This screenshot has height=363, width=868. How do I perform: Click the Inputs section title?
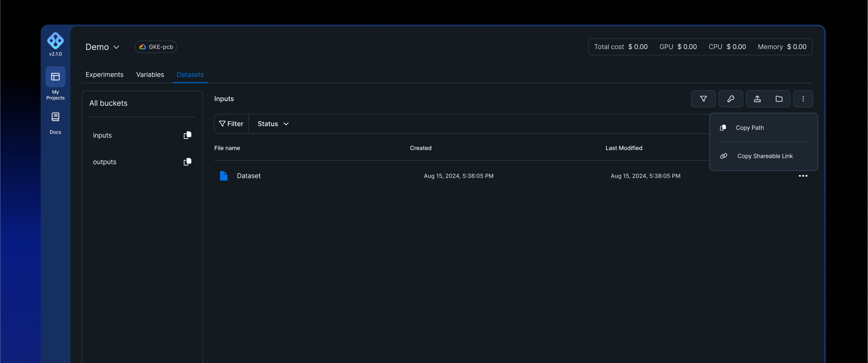(224, 99)
